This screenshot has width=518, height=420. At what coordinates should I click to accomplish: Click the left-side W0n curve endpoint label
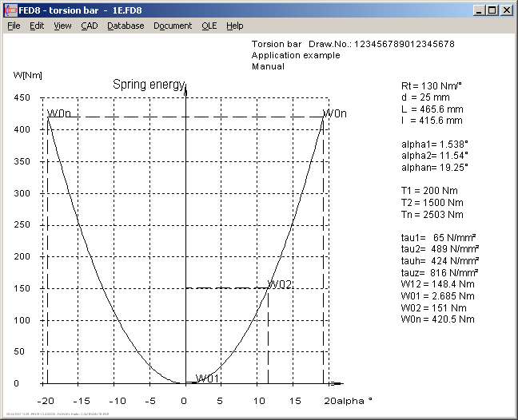pyautogui.click(x=59, y=113)
